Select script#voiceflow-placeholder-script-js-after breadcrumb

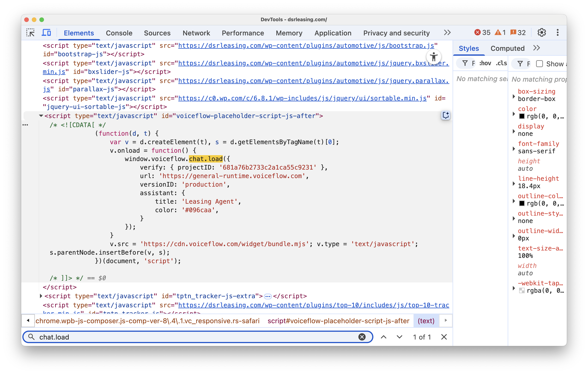pyautogui.click(x=338, y=321)
